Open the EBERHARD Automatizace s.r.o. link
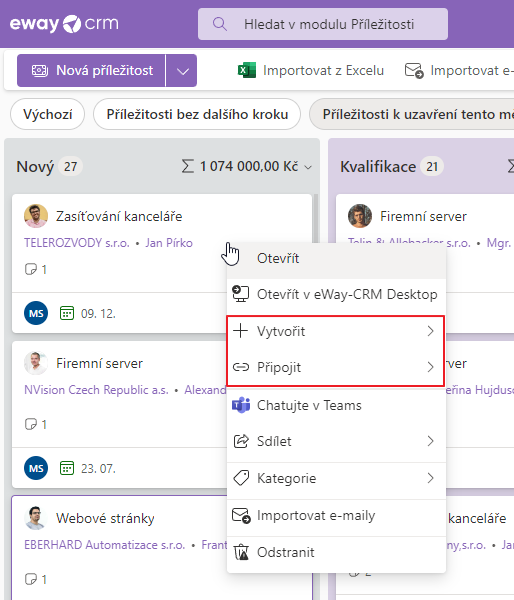Screen dimensions: 514x600 pyautogui.click(x=104, y=545)
